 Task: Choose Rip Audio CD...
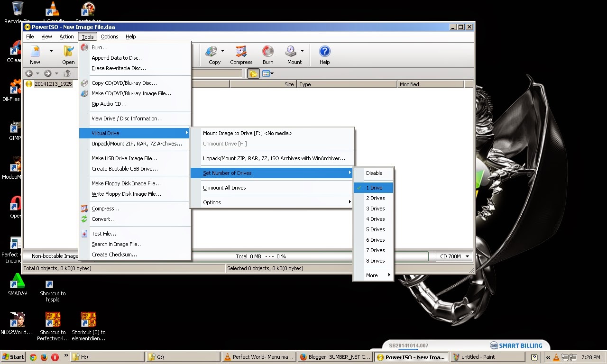(x=135, y=104)
